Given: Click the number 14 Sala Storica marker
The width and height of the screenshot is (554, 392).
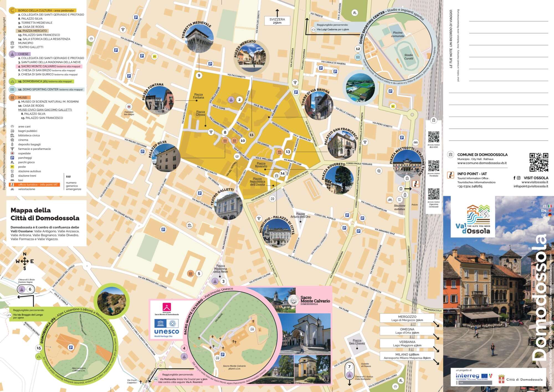Looking at the screenshot, I should [282, 173].
